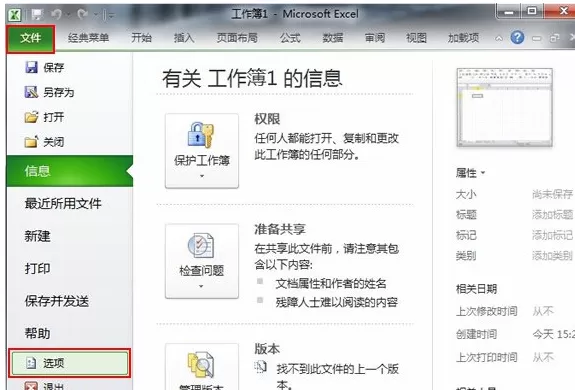Switch to the 加载项 ribbon tab
Viewport: 575px width, 390px height.
pyautogui.click(x=464, y=38)
